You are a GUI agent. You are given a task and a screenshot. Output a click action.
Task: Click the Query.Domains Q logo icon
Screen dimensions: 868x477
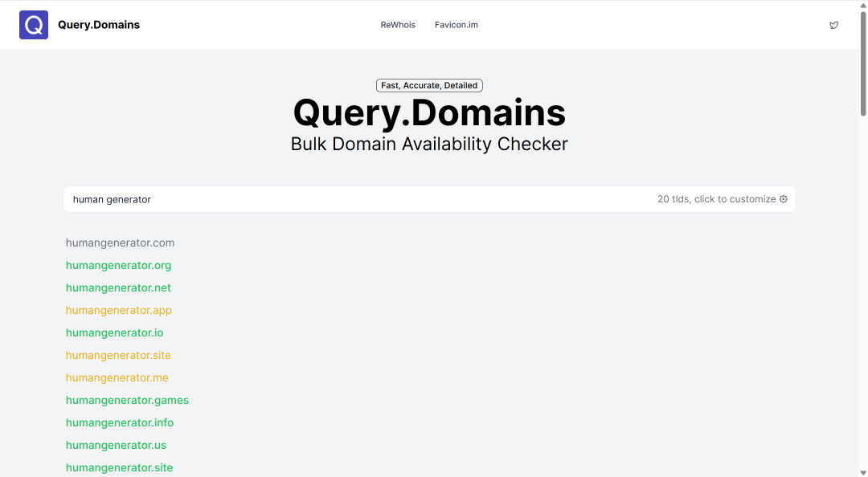(34, 25)
